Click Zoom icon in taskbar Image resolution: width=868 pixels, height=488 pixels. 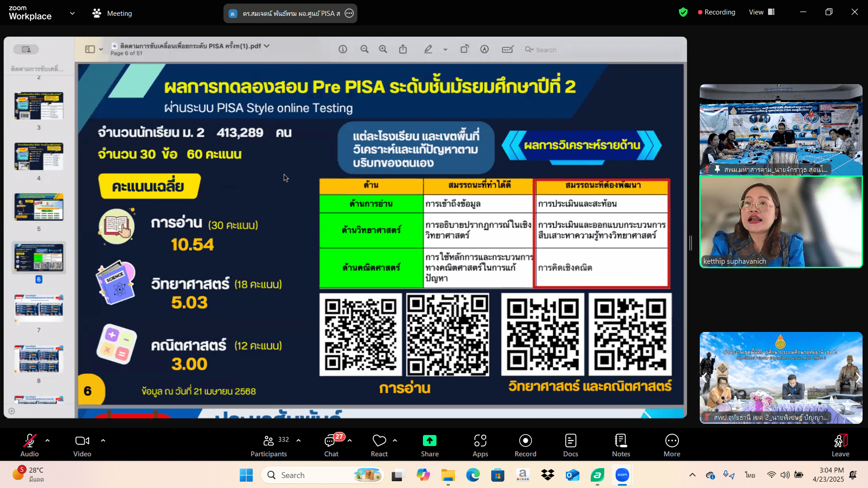click(x=622, y=475)
